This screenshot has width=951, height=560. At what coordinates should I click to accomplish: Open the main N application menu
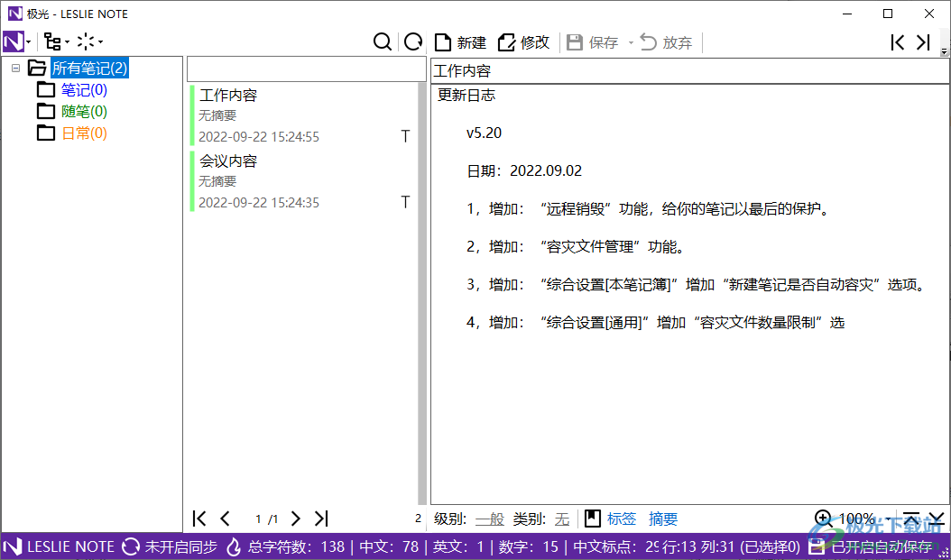click(x=13, y=41)
